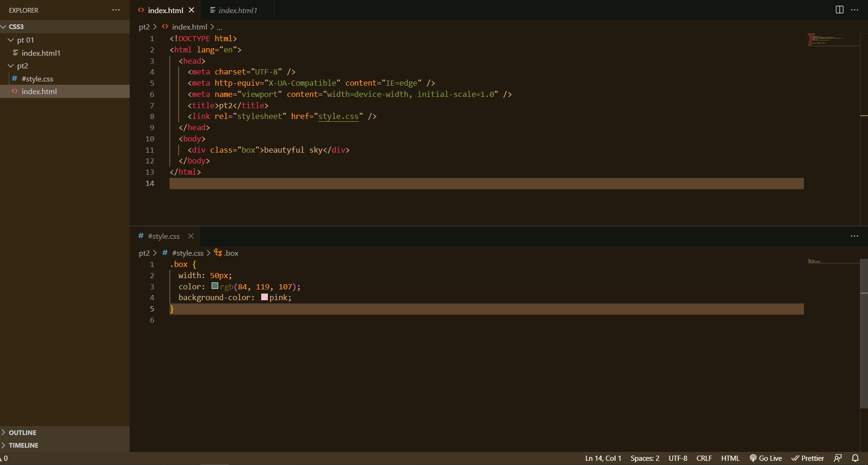Click pt2 in top editor breadcrumb
The width and height of the screenshot is (868, 465).
pyautogui.click(x=144, y=27)
